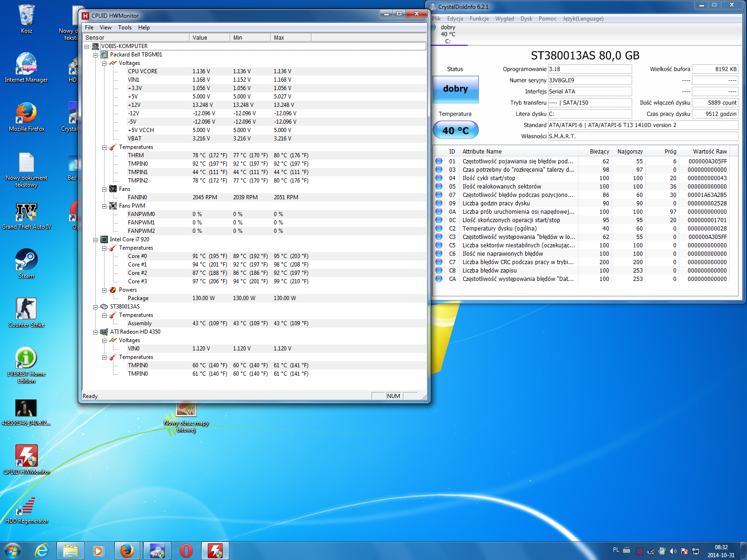Collapse the Fans PWM group
Viewport: 747px width, 560px height.
[x=105, y=206]
